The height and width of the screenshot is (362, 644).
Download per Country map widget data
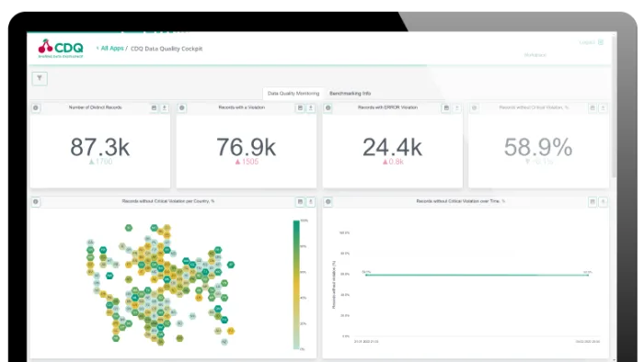311,202
